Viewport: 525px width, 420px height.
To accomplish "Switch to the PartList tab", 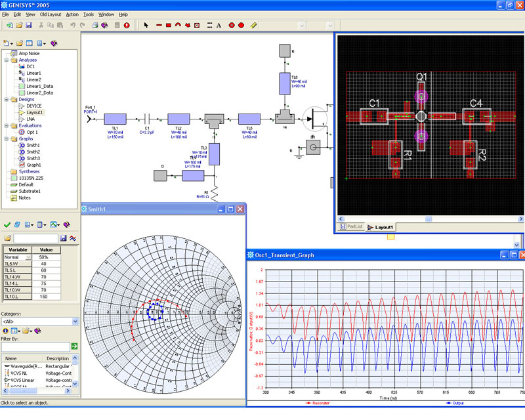I will [x=351, y=227].
